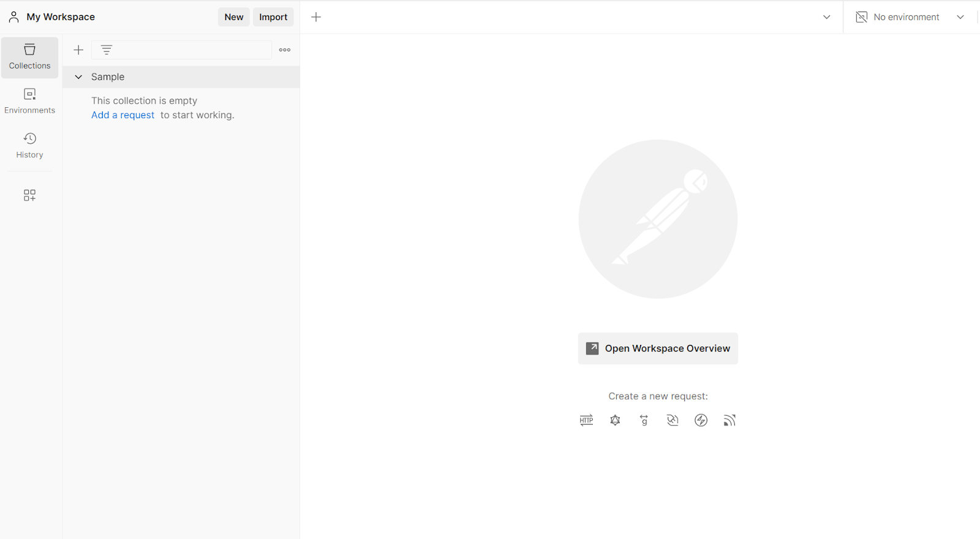
Task: Create a new GraphQL request
Action: [616, 420]
